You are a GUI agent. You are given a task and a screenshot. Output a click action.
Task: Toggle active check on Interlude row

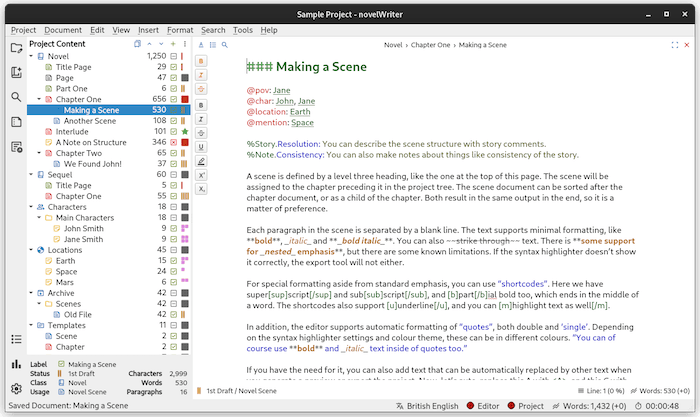(174, 131)
